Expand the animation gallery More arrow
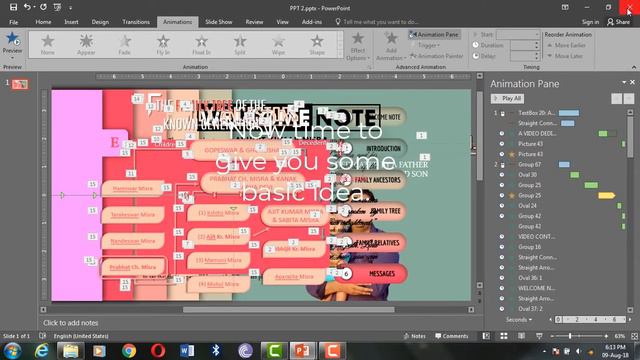The width and height of the screenshot is (640, 360). coord(340,55)
